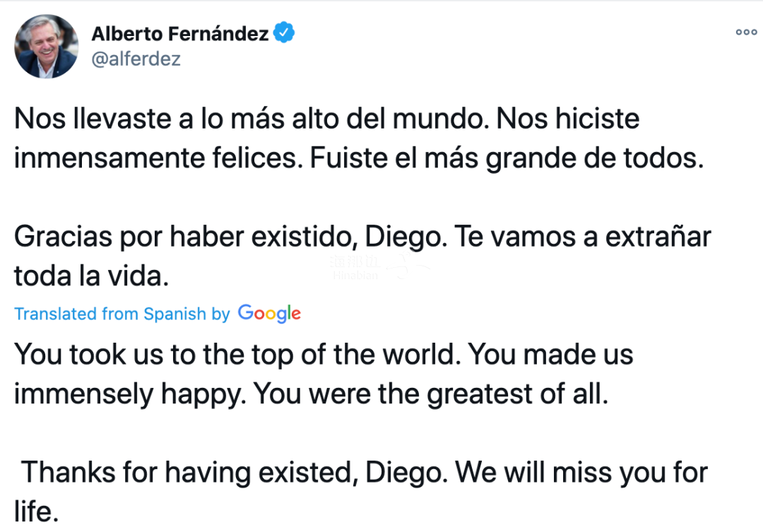Click the phrase 'You were the greatest of all'
Image resolution: width=763 pixels, height=532 pixels.
point(431,394)
